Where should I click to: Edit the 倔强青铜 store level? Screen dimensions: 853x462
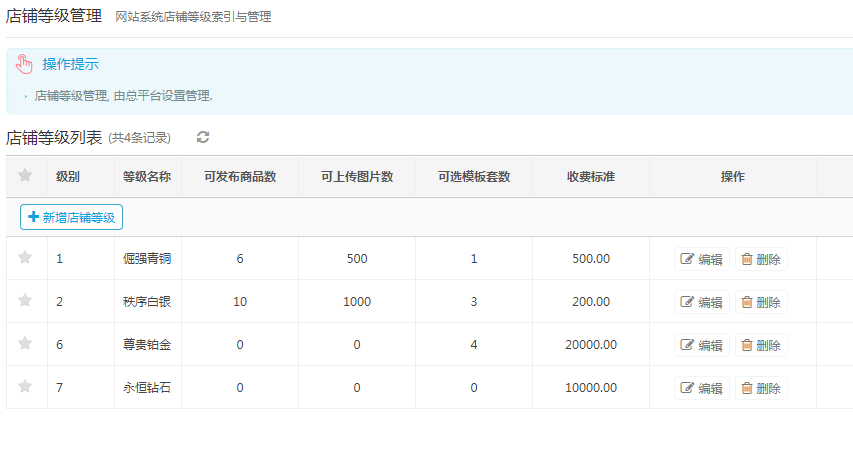pos(702,259)
